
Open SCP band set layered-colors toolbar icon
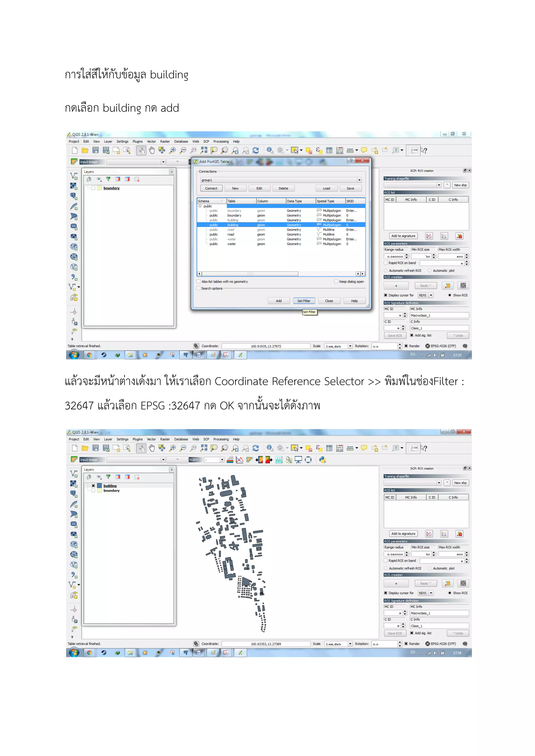(x=230, y=460)
